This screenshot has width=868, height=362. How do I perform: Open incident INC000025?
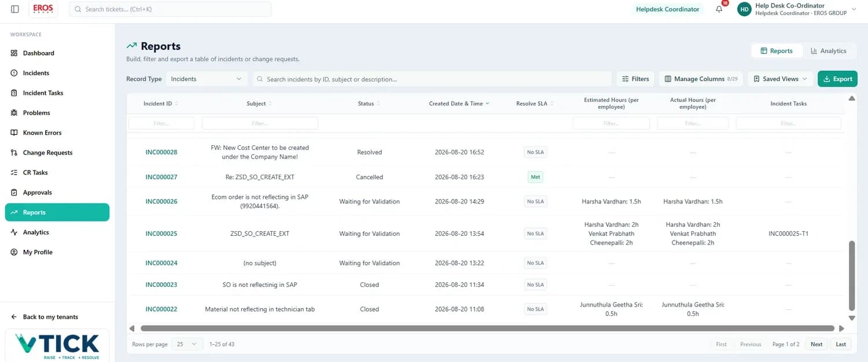(161, 234)
